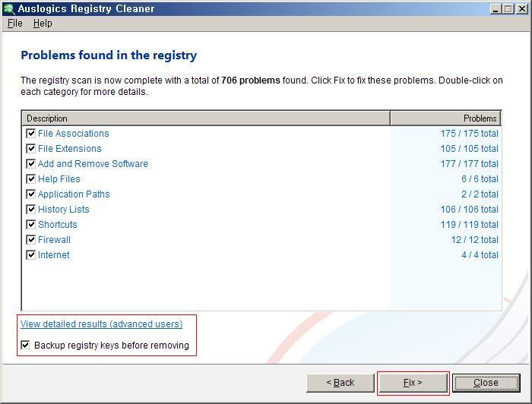The height and width of the screenshot is (404, 532).
Task: Click the 106 / 106 total value
Action: (x=469, y=210)
